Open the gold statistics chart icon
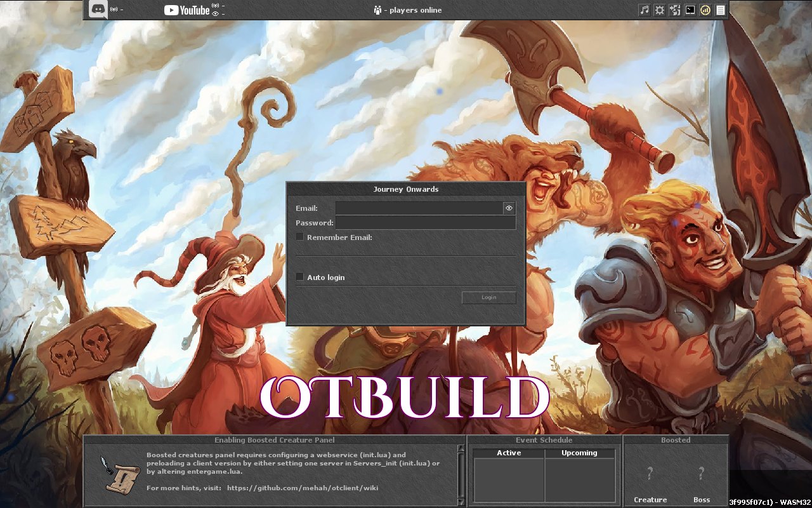Viewport: 812px width, 508px height. (x=705, y=10)
